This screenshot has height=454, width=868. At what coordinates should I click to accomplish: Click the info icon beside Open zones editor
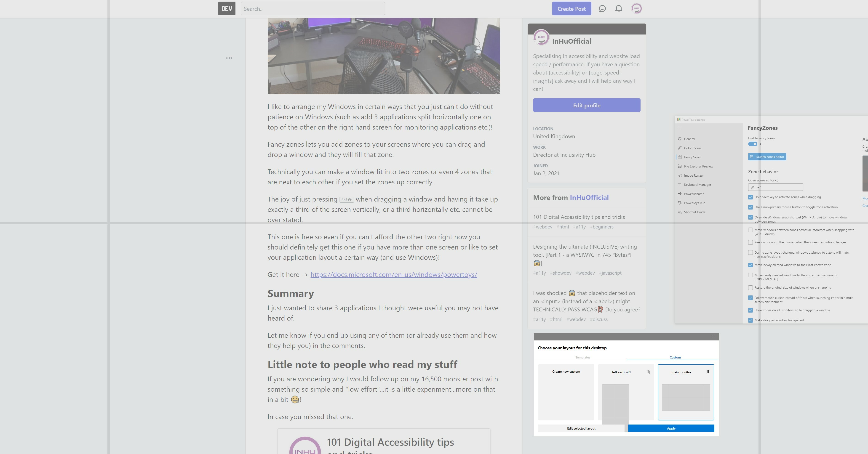(777, 181)
